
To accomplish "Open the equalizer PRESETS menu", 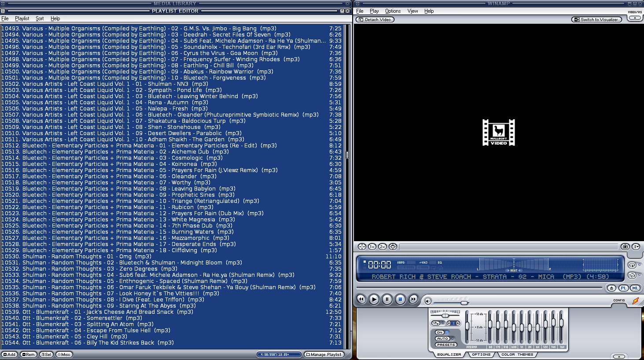I will click(446, 345).
